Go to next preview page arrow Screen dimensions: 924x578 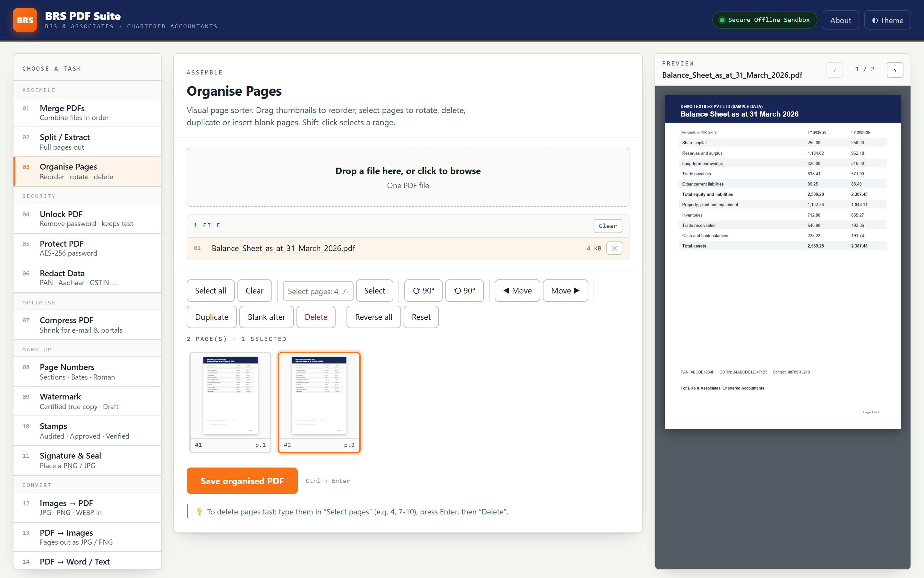894,70
